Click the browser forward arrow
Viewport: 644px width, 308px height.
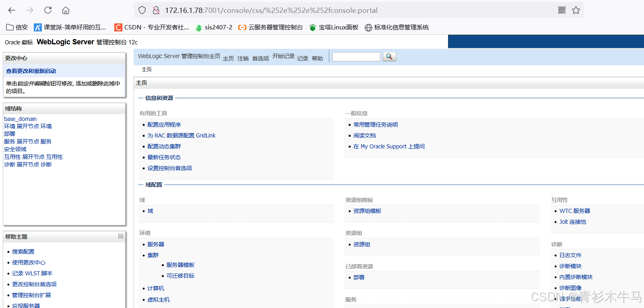point(30,10)
